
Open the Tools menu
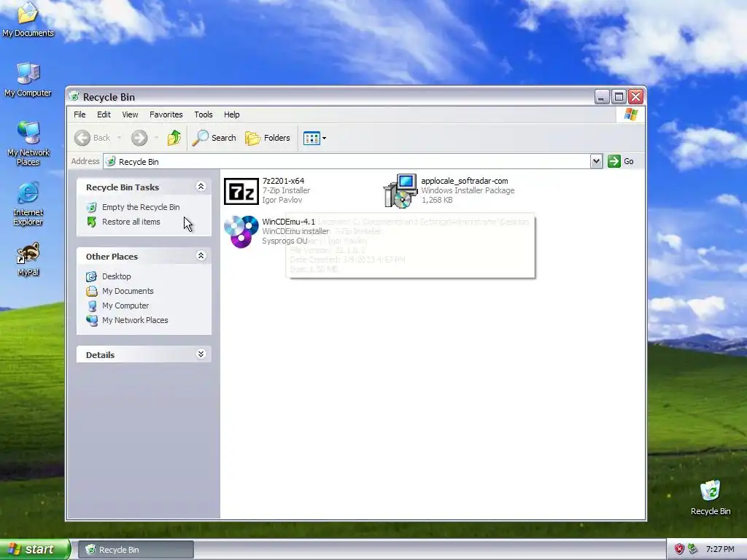pos(204,114)
